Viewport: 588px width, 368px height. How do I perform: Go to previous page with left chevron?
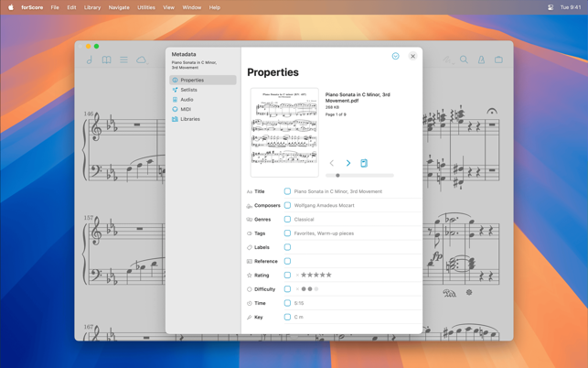click(x=332, y=163)
